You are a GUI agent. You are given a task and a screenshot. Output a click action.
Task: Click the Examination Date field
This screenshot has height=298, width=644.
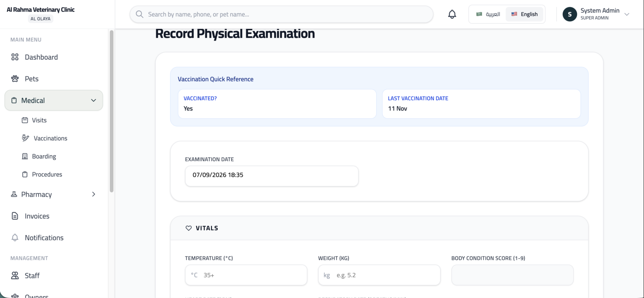272,176
